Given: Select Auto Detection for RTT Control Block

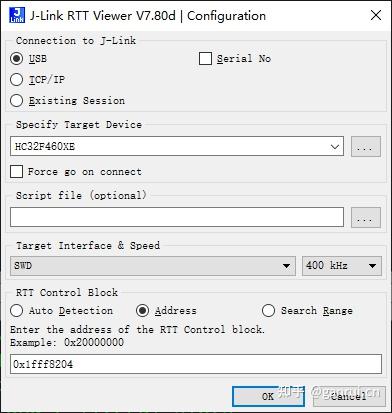Looking at the screenshot, I should click(16, 311).
